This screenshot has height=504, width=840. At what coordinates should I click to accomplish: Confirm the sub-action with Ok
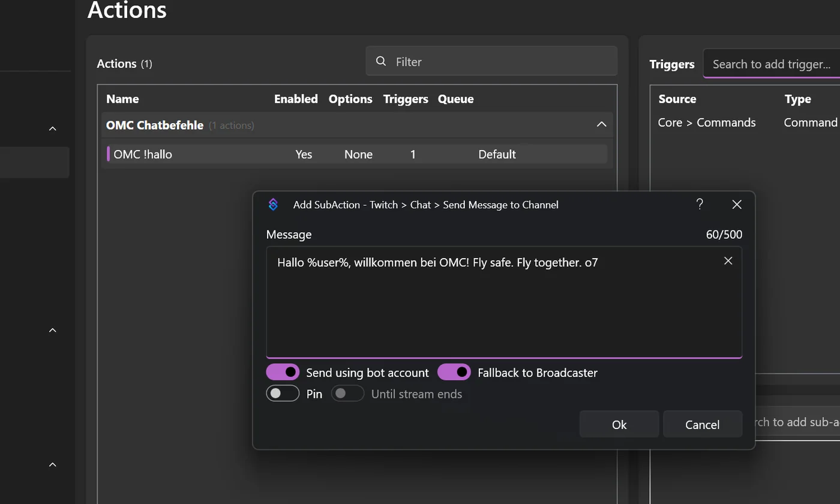[x=619, y=425]
